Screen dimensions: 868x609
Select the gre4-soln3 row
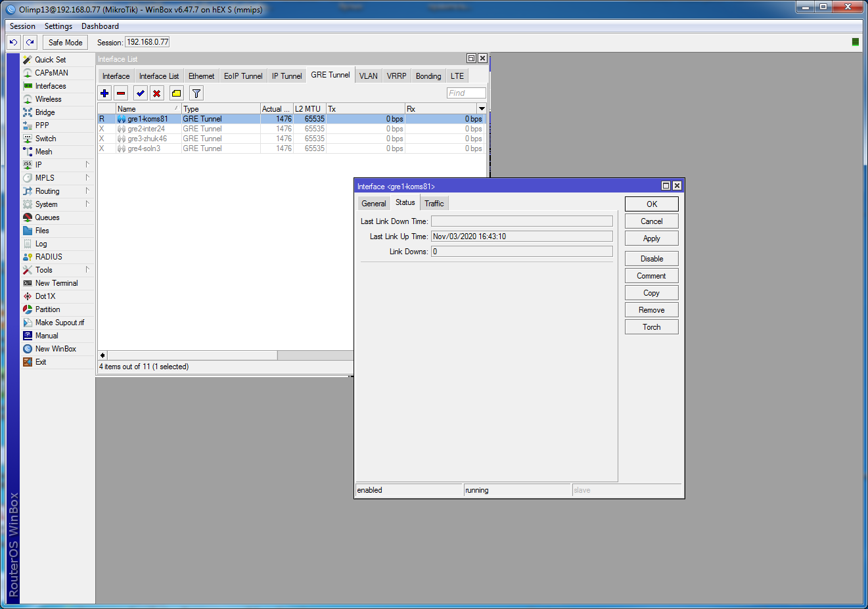[x=292, y=148]
